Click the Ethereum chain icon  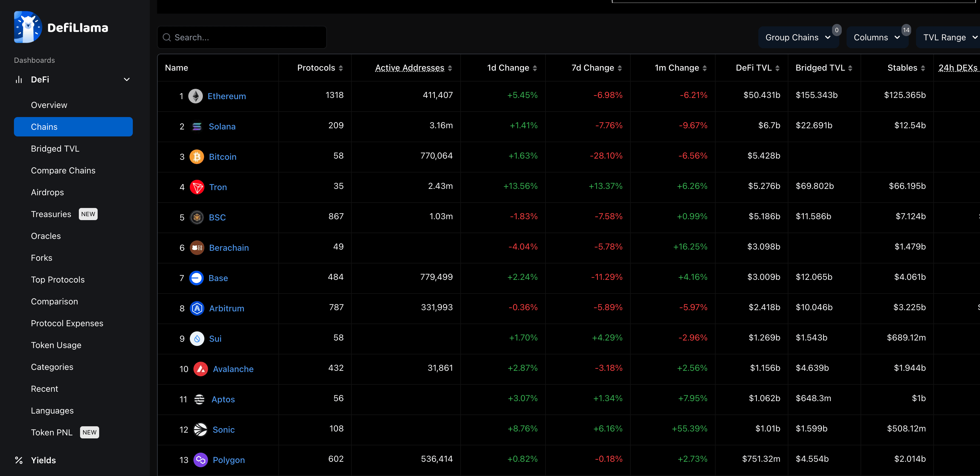click(196, 96)
